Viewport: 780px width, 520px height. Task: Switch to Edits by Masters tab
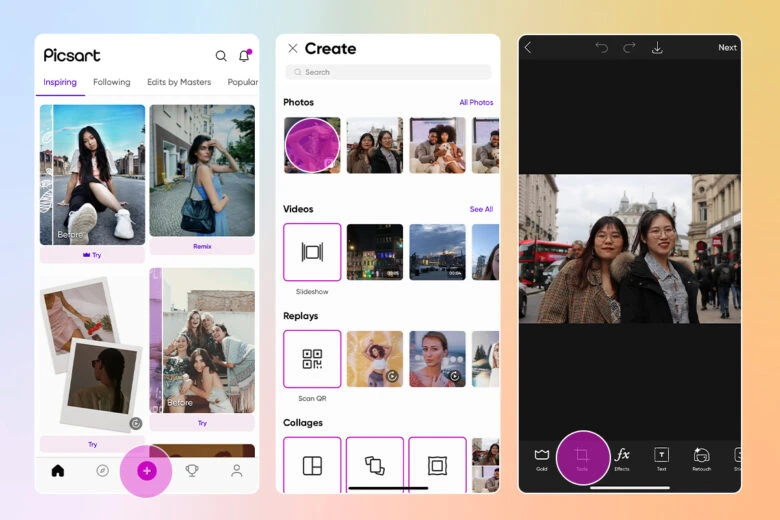pos(178,82)
